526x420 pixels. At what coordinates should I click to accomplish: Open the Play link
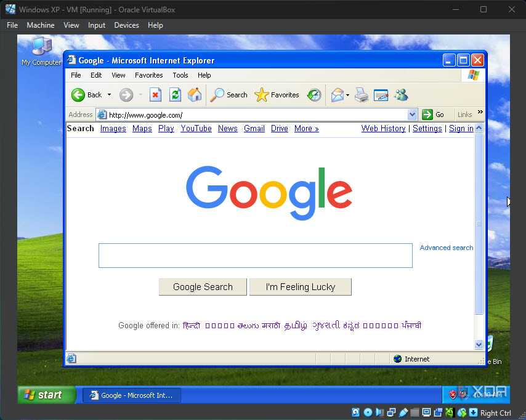166,129
